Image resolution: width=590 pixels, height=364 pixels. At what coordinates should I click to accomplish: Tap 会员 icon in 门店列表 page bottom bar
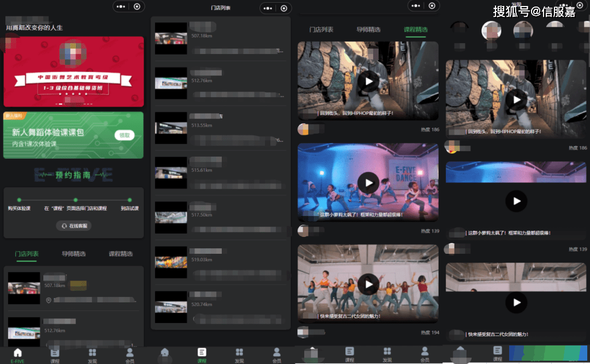click(276, 355)
